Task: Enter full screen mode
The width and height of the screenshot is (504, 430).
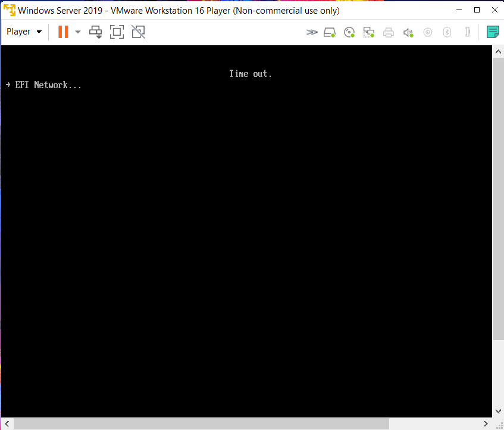Action: tap(117, 32)
